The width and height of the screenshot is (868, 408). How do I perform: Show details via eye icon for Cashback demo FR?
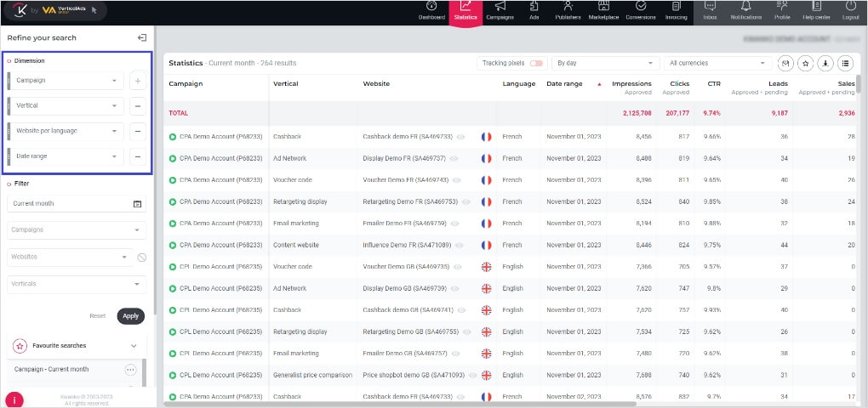pos(460,136)
